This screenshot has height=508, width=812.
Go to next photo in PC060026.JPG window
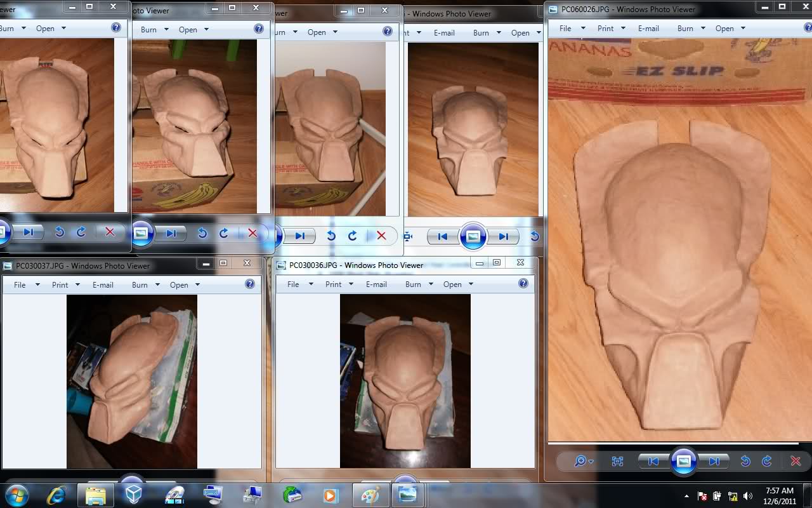pyautogui.click(x=714, y=462)
